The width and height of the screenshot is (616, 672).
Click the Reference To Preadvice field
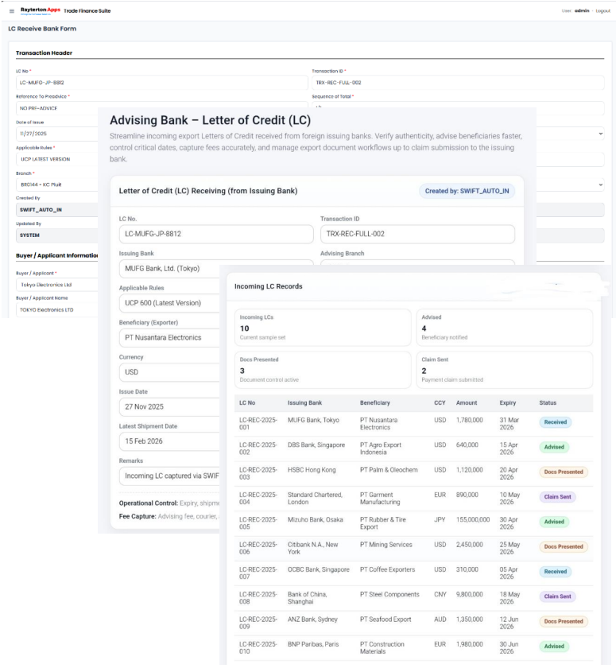(56, 108)
